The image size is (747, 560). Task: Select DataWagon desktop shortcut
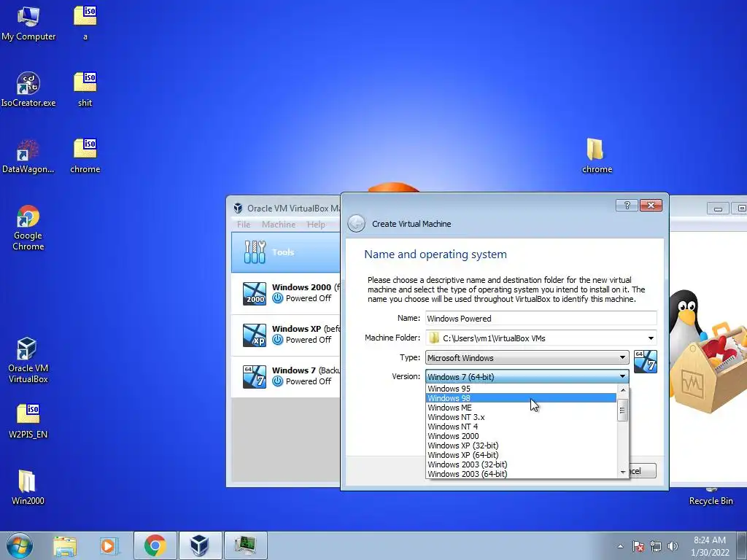coord(28,156)
